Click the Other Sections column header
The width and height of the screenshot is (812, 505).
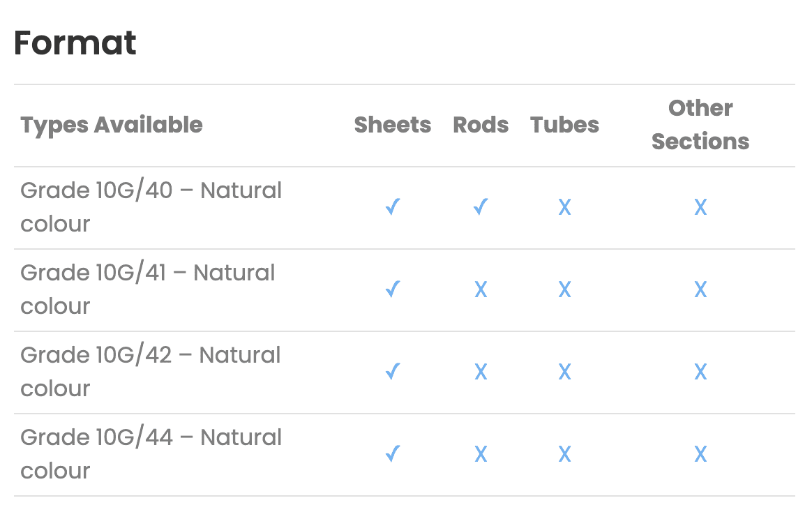(x=700, y=125)
